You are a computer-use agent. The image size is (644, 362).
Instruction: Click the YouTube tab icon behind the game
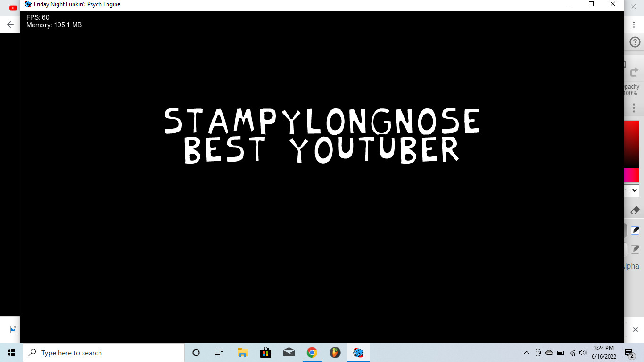coord(13,8)
